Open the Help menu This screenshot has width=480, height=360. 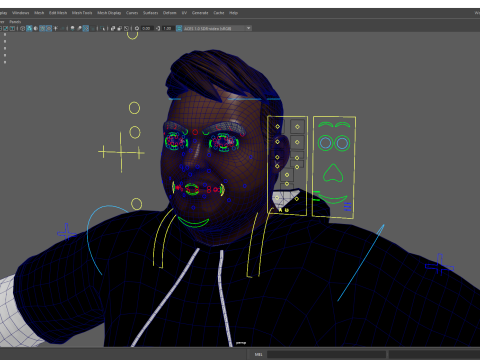233,13
